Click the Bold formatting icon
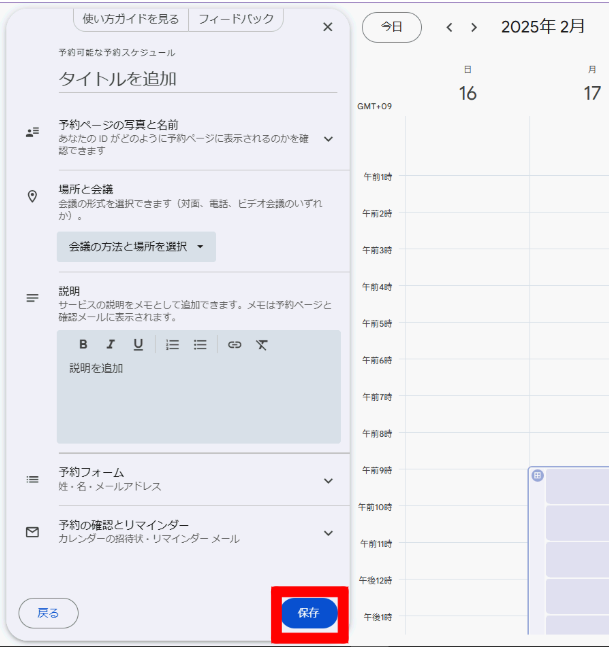This screenshot has width=609, height=647. 83,344
